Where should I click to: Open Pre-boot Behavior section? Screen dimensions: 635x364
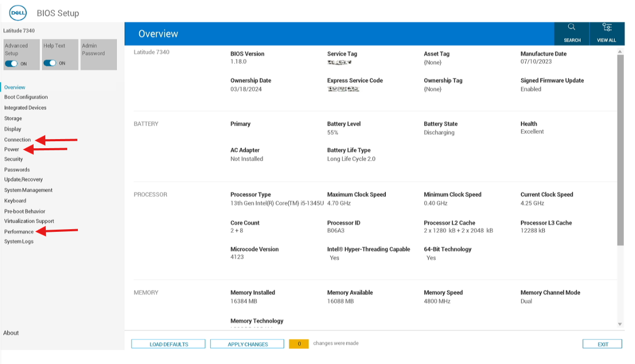coord(25,211)
